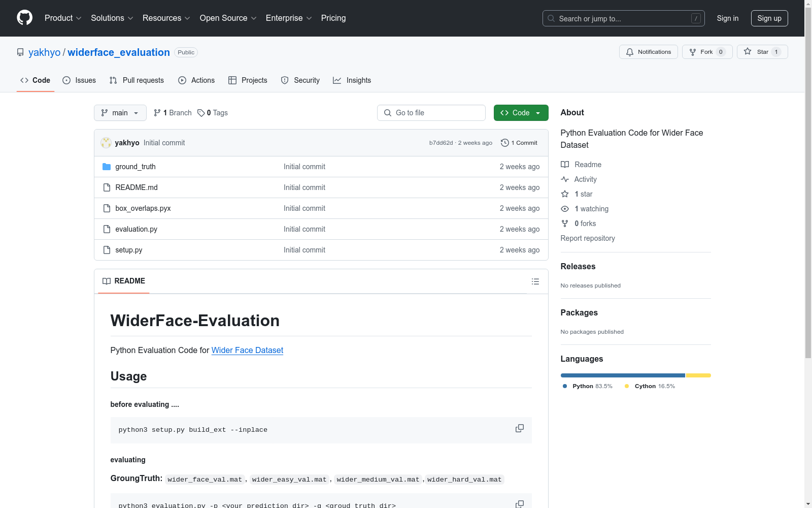Open the GitHub homepage logo
Image resolution: width=812 pixels, height=508 pixels.
pos(24,18)
